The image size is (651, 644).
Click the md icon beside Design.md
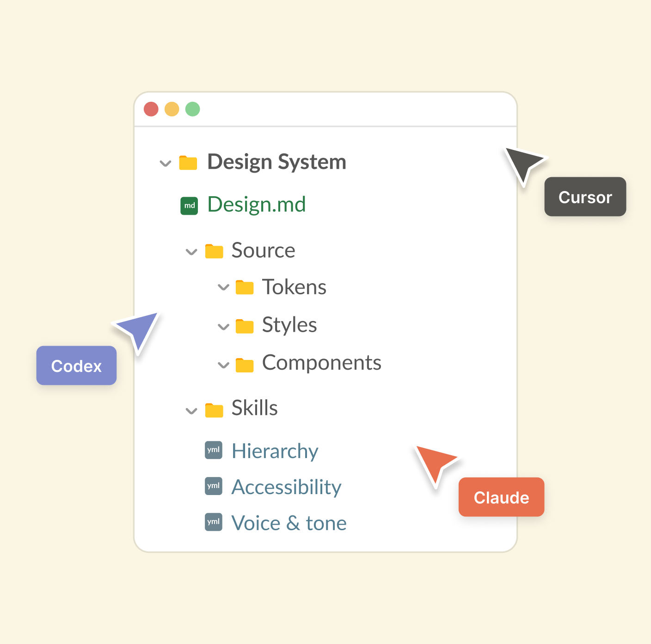(189, 205)
